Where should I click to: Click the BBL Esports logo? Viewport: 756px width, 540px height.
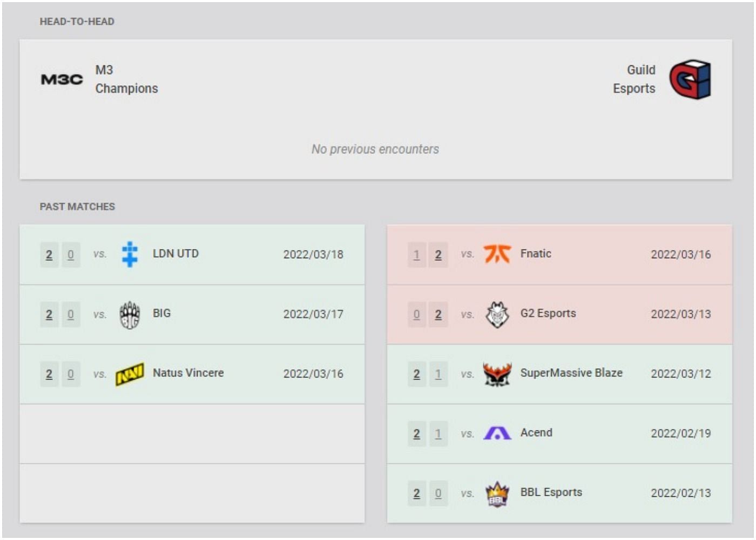(x=497, y=494)
